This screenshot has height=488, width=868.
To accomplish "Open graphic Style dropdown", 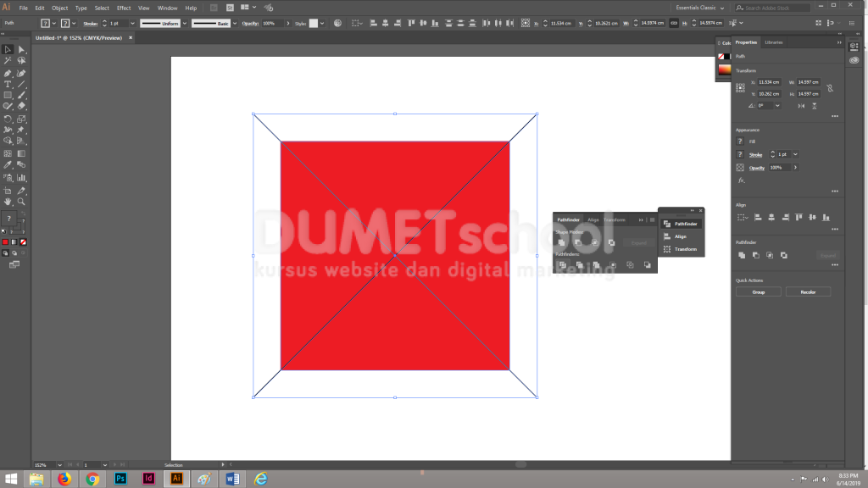I will (322, 23).
